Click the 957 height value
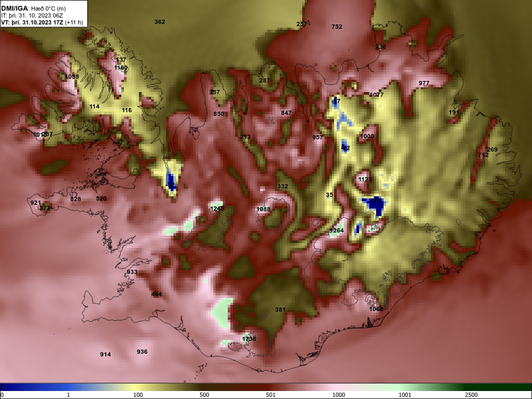The width and height of the screenshot is (532, 399). (x=318, y=137)
